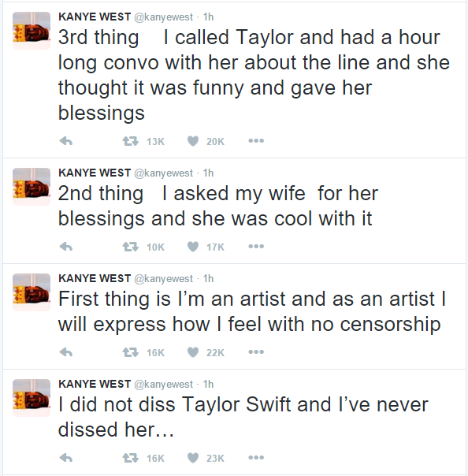Open @kanyewest handle on '2nd thing' tweet
Viewport: 468px width, 476px height.
pos(163,173)
